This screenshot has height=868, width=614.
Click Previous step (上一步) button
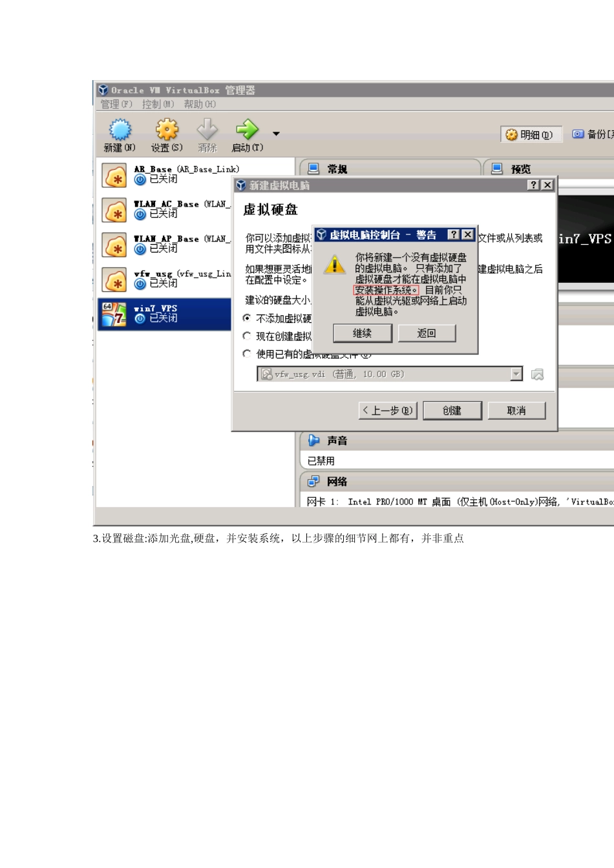[388, 410]
